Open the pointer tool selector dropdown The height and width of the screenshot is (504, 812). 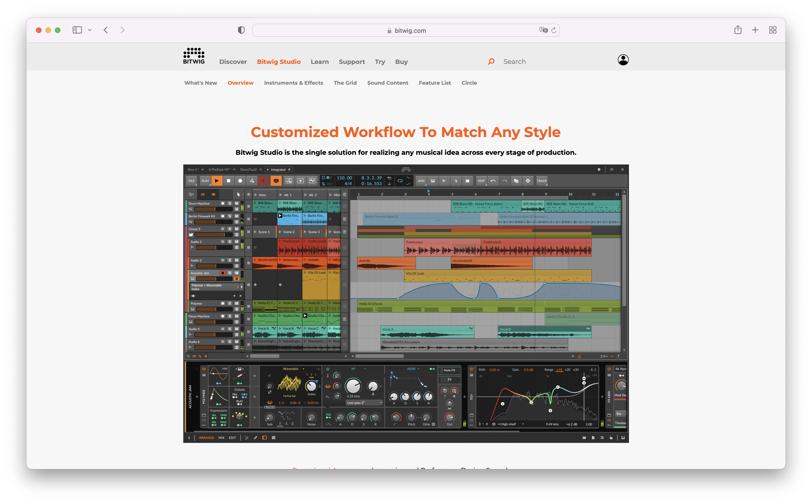pyautogui.click(x=240, y=194)
